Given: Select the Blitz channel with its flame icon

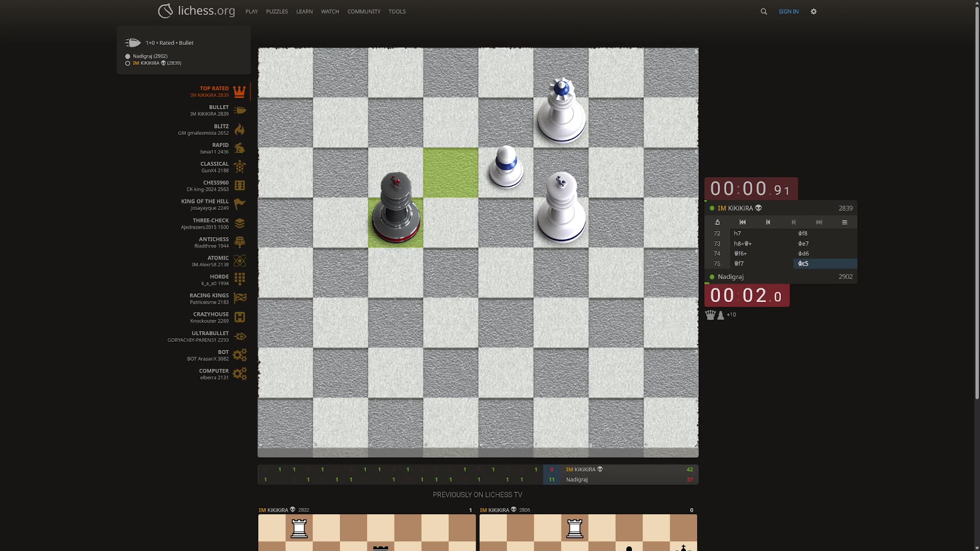Looking at the screenshot, I should pos(239,129).
